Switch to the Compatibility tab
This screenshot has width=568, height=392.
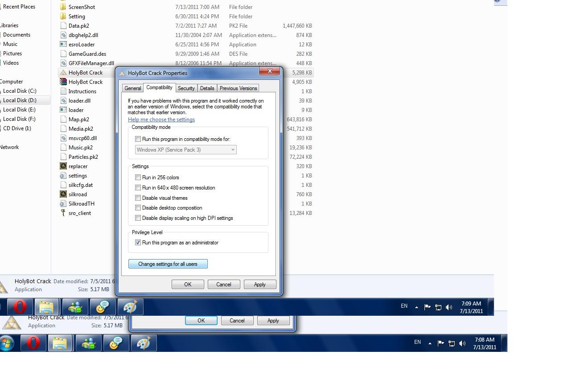pyautogui.click(x=159, y=87)
